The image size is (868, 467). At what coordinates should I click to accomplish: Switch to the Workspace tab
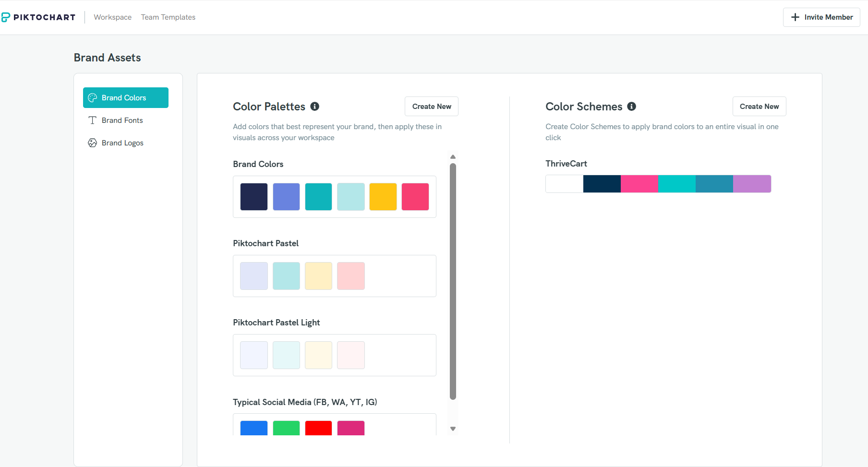tap(113, 17)
